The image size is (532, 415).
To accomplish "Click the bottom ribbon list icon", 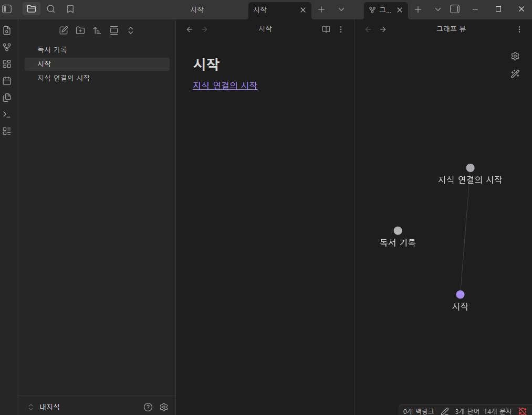I will coord(7,131).
